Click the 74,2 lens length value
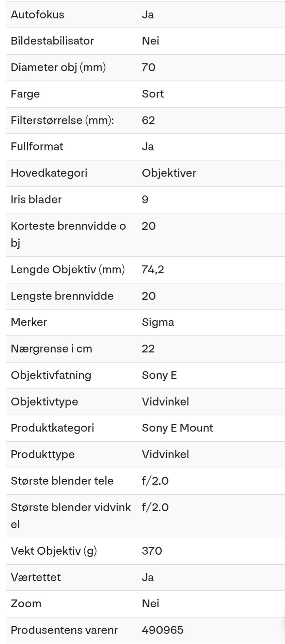 tap(153, 270)
